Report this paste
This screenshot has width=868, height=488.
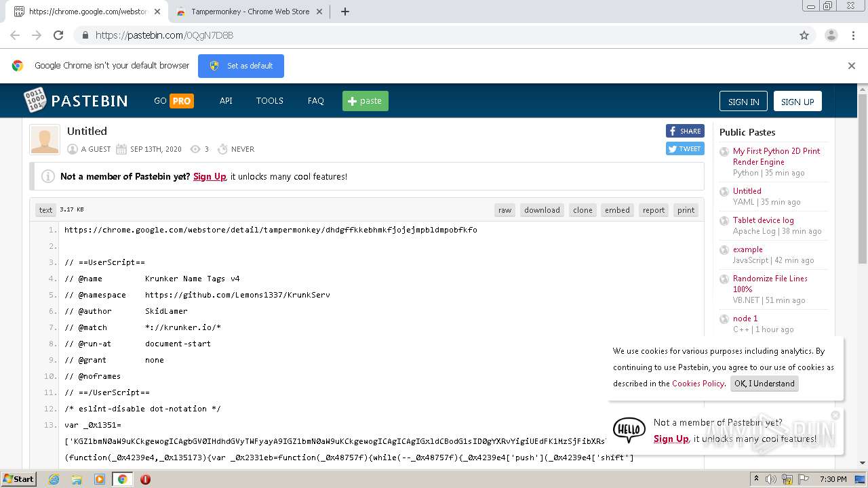(x=654, y=210)
